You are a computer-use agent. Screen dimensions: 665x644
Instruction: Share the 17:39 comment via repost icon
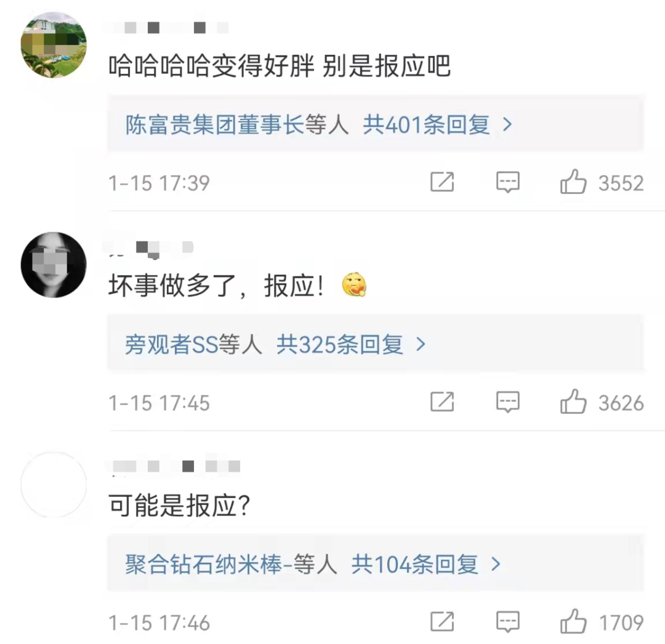(x=442, y=182)
